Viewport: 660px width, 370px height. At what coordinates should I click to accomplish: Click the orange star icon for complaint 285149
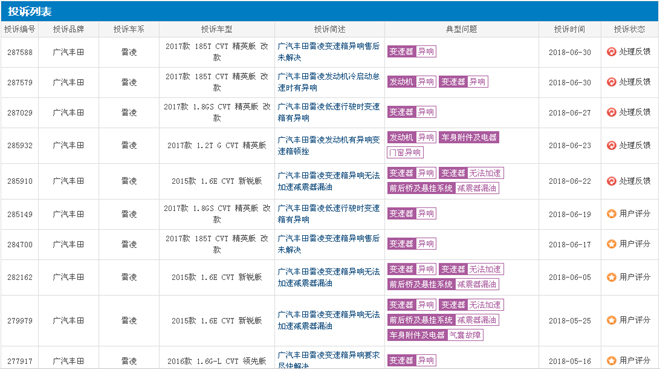611,214
